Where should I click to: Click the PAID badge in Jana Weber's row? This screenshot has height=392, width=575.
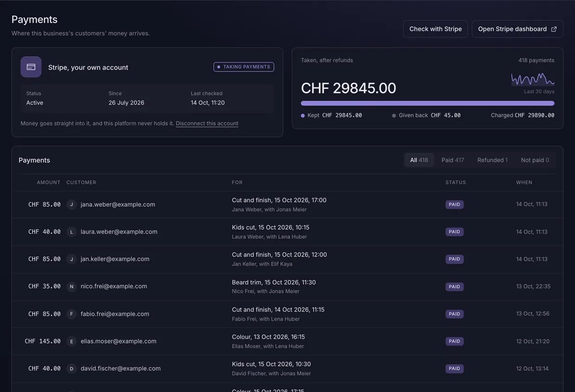point(454,205)
